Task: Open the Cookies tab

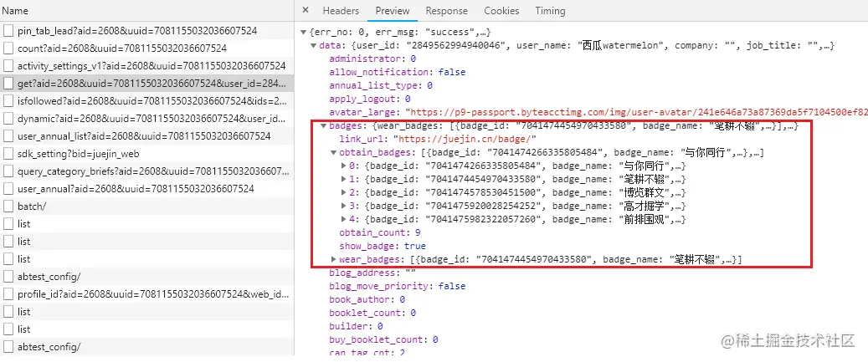Action: tap(501, 11)
